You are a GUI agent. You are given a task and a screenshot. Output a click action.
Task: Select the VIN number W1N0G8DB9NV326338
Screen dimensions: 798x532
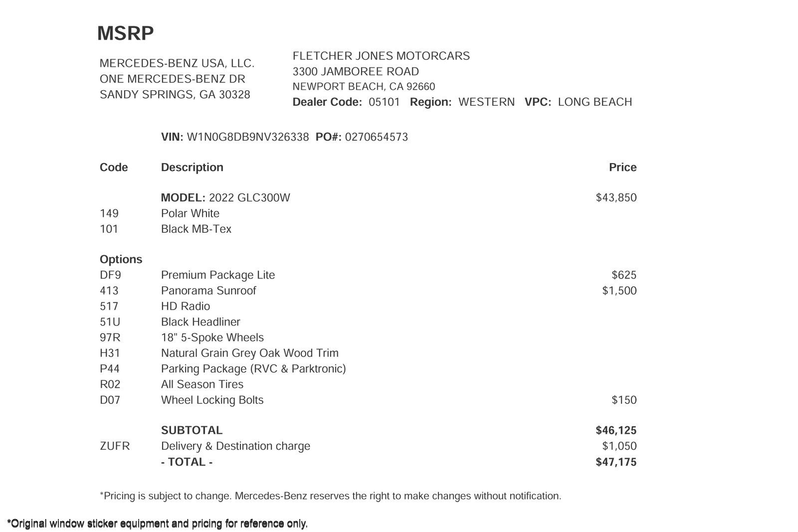pyautogui.click(x=247, y=137)
